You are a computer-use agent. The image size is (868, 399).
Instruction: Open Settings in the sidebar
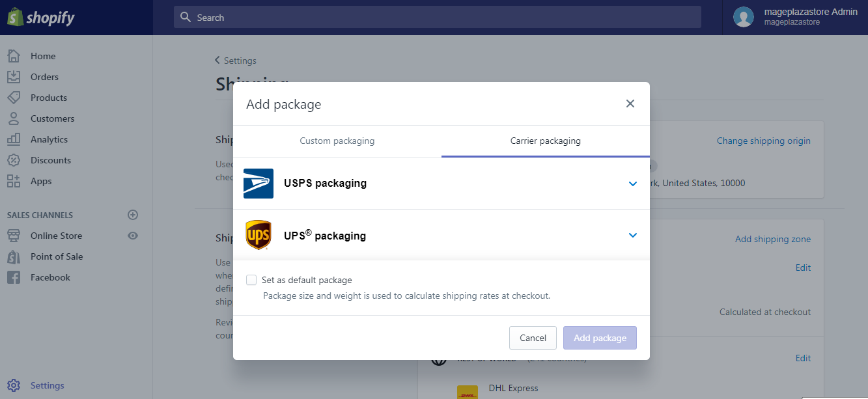pos(48,385)
